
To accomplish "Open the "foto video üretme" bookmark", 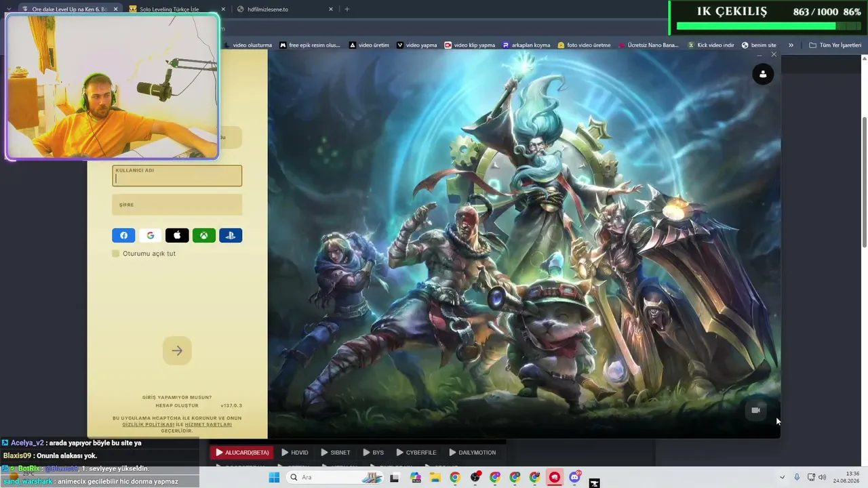I will coord(584,45).
